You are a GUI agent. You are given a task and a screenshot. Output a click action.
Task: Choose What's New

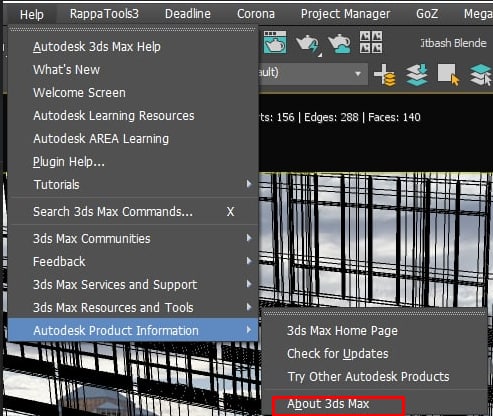(133, 70)
